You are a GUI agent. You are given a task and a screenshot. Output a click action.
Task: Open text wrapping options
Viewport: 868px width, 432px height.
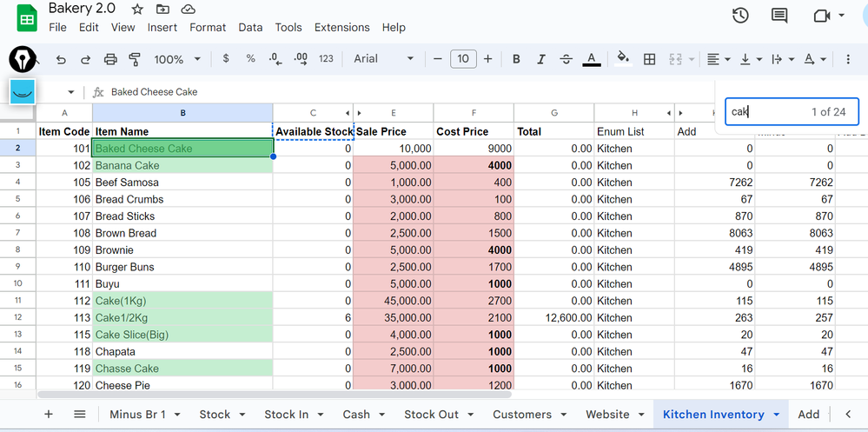(x=782, y=59)
